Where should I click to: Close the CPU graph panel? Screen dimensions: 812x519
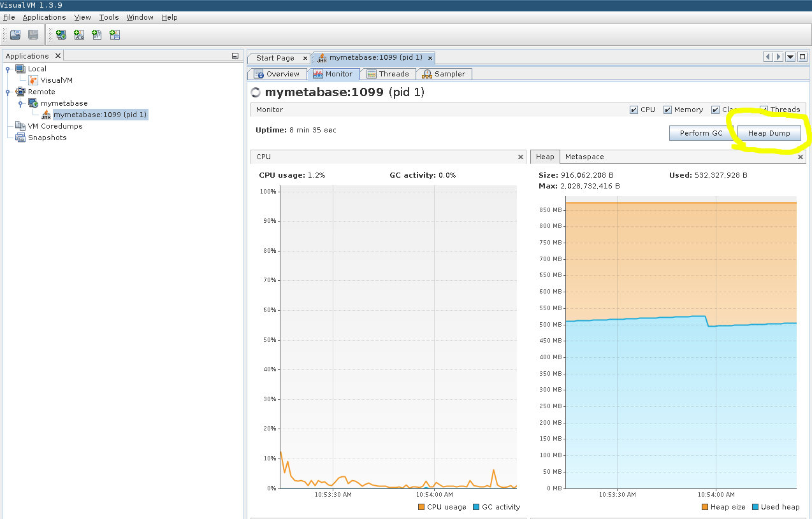coord(521,157)
